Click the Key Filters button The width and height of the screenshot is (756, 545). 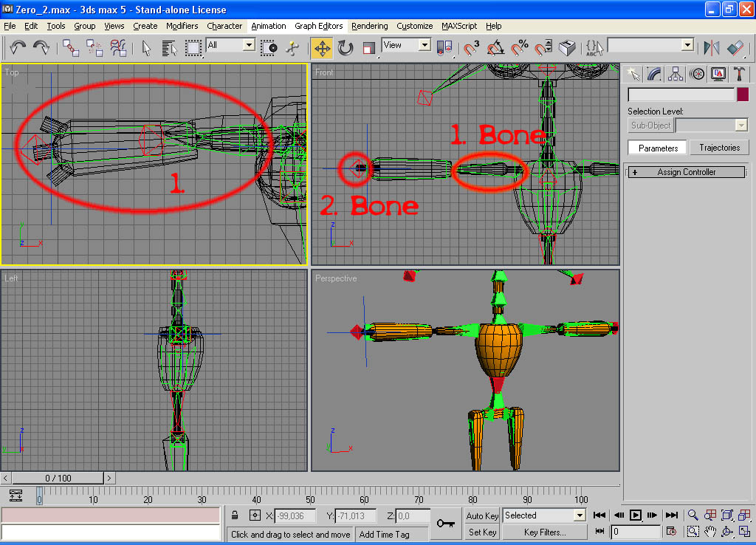click(545, 532)
